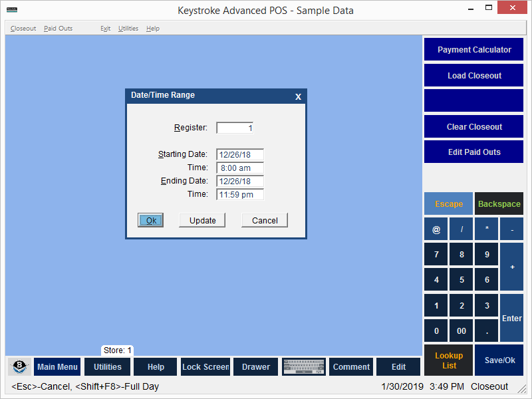Open the Closeout menu
The height and width of the screenshot is (399, 532).
(x=23, y=29)
